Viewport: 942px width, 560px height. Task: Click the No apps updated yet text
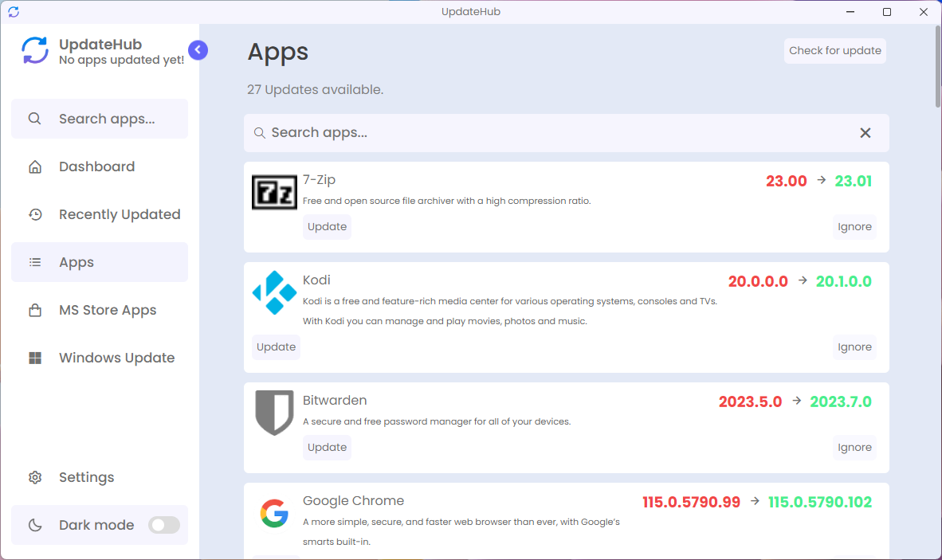121,60
